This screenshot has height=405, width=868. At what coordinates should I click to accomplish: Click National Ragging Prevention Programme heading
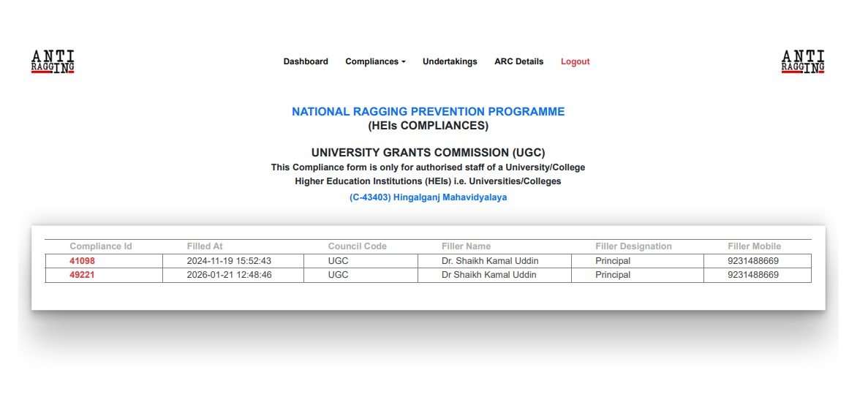428,112
